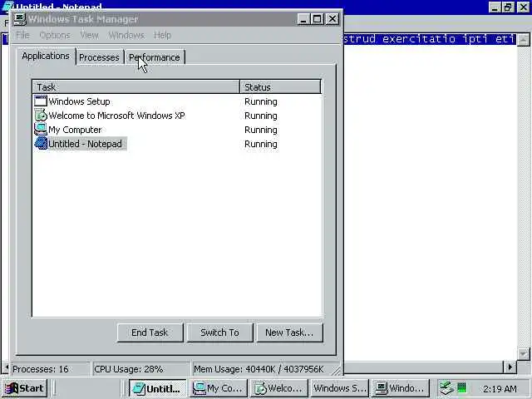This screenshot has height=399, width=532.
Task: Click Notepad horizontal scrollbar right arrow
Action: [510, 367]
